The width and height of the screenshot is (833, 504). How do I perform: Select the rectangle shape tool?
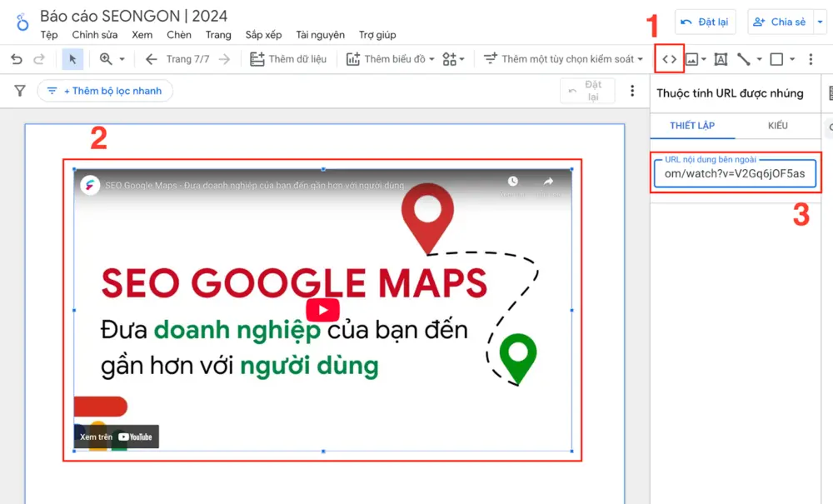point(776,59)
